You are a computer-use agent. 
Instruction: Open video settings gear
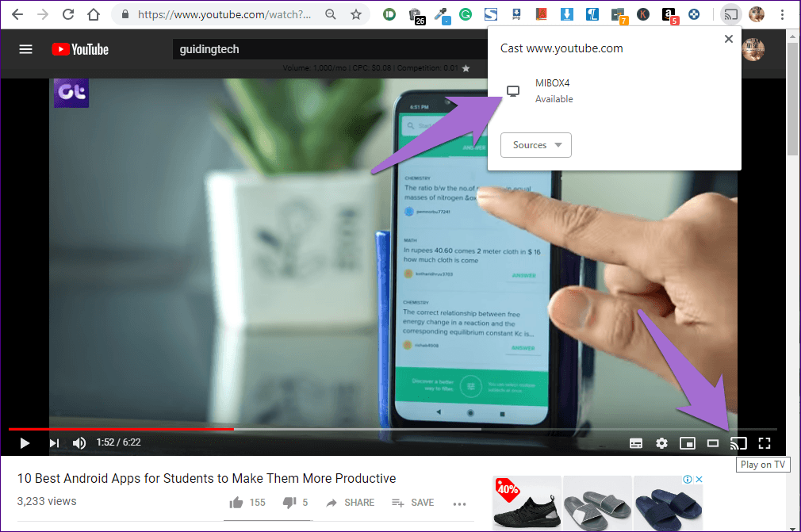(x=661, y=443)
